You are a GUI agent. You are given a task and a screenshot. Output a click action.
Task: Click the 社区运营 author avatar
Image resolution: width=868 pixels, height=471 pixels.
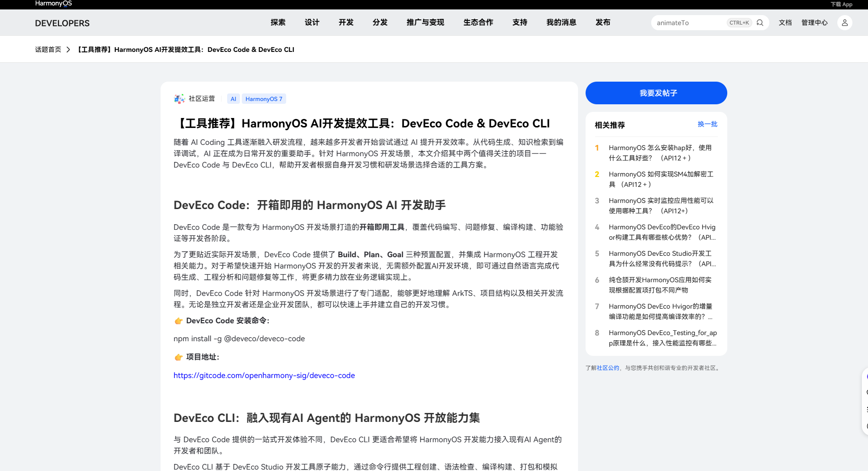pyautogui.click(x=179, y=99)
